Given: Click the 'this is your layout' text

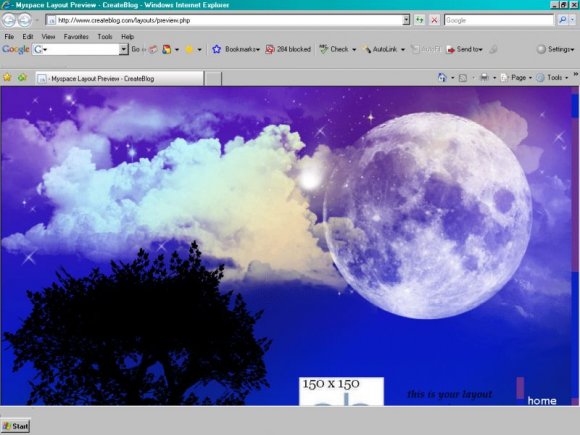Looking at the screenshot, I should (449, 394).
